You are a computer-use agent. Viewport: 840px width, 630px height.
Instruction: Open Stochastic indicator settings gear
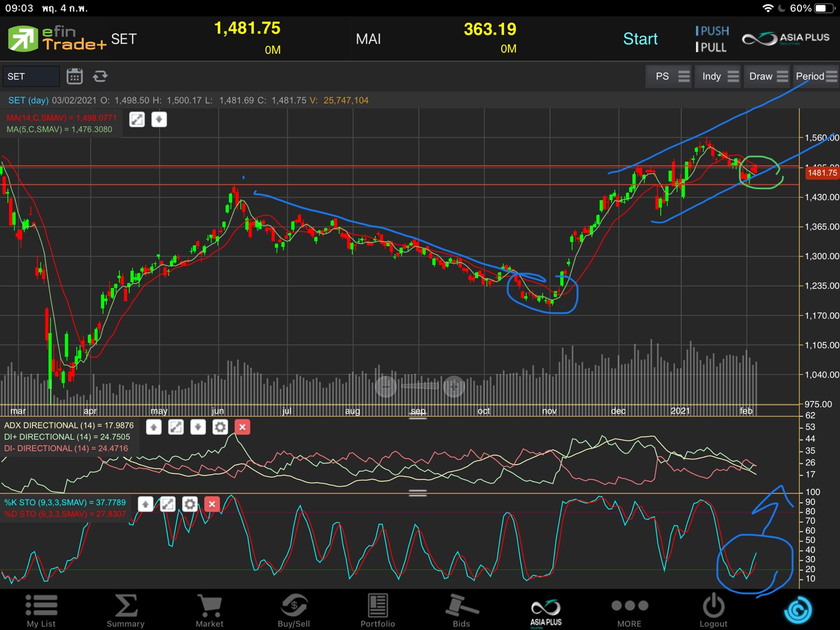pyautogui.click(x=190, y=505)
